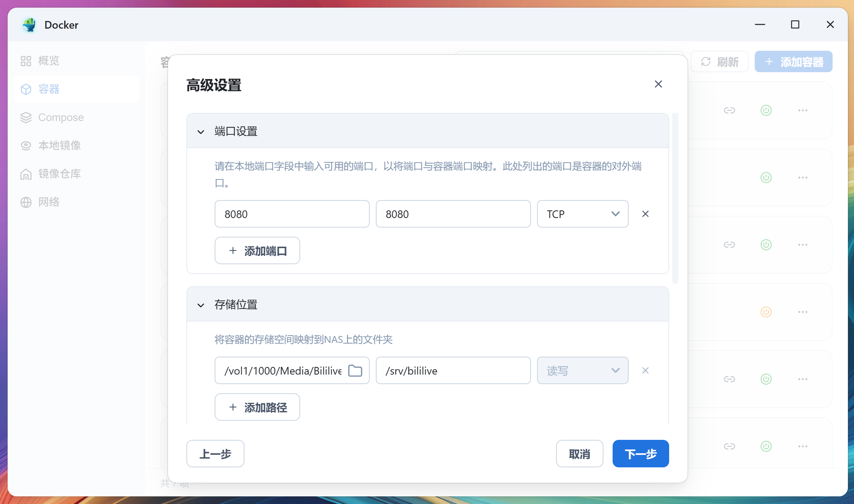This screenshot has height=504, width=854.
Task: Open the 镜像仓库 image registry
Action: [x=59, y=174]
